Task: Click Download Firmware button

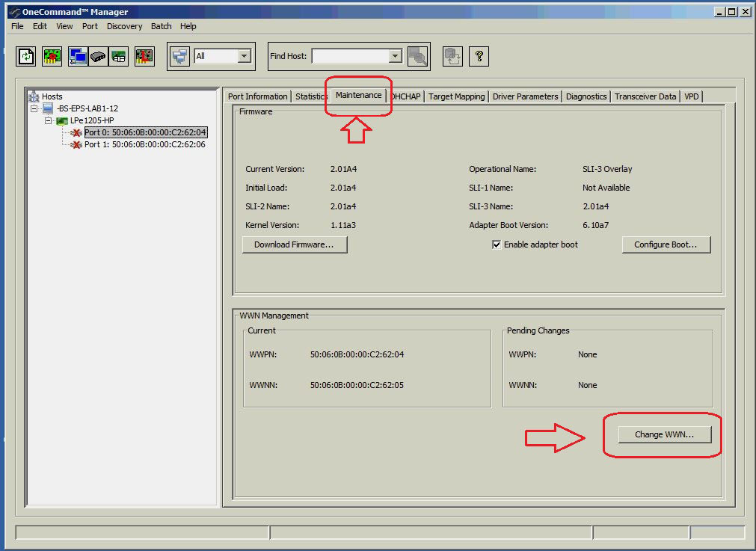Action: pyautogui.click(x=294, y=244)
